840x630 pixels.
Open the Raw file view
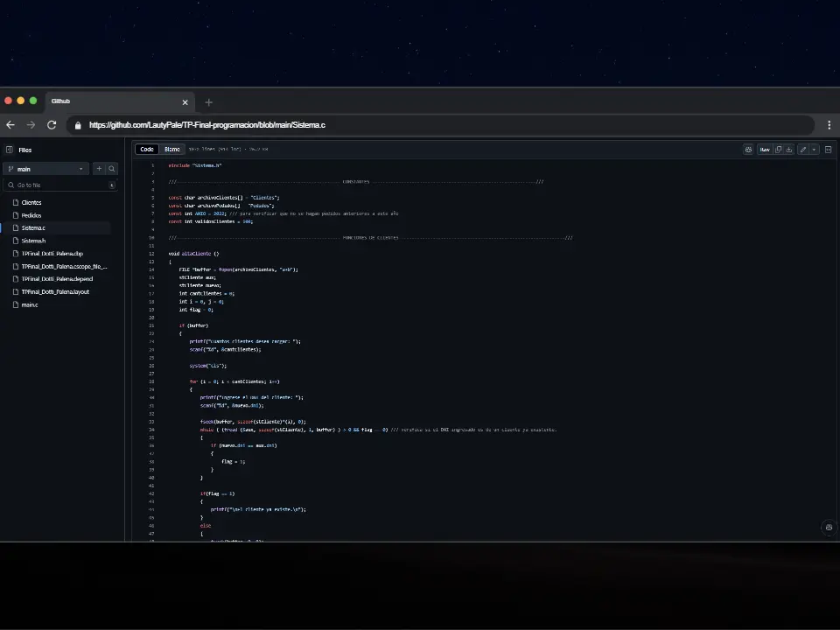coord(765,150)
